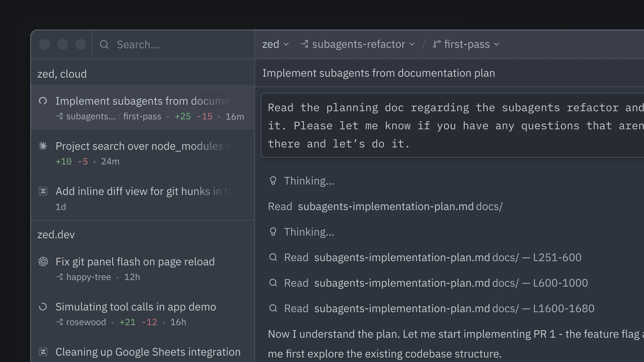
Task: Click the zed.dev project group header
Action: (x=56, y=235)
